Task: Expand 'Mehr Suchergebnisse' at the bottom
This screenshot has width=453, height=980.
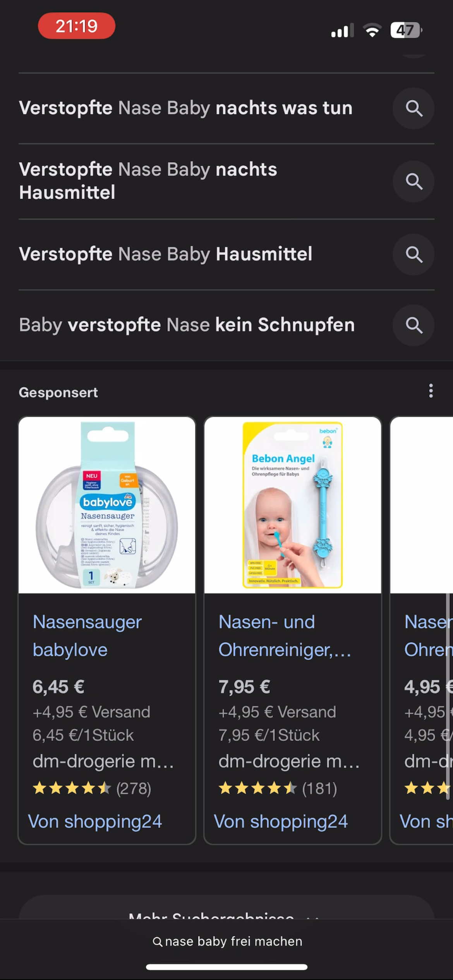Action: click(226, 913)
